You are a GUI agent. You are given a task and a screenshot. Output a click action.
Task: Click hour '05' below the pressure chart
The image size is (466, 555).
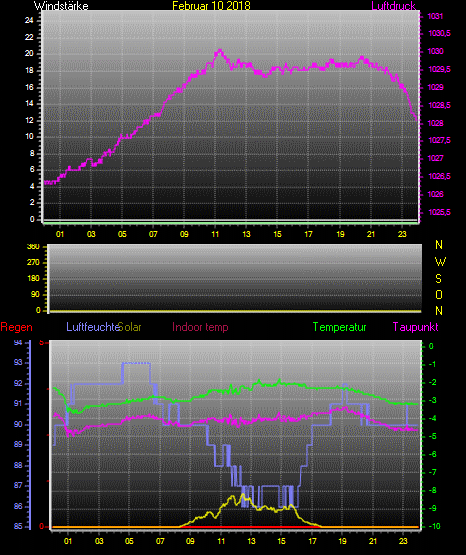click(x=122, y=234)
